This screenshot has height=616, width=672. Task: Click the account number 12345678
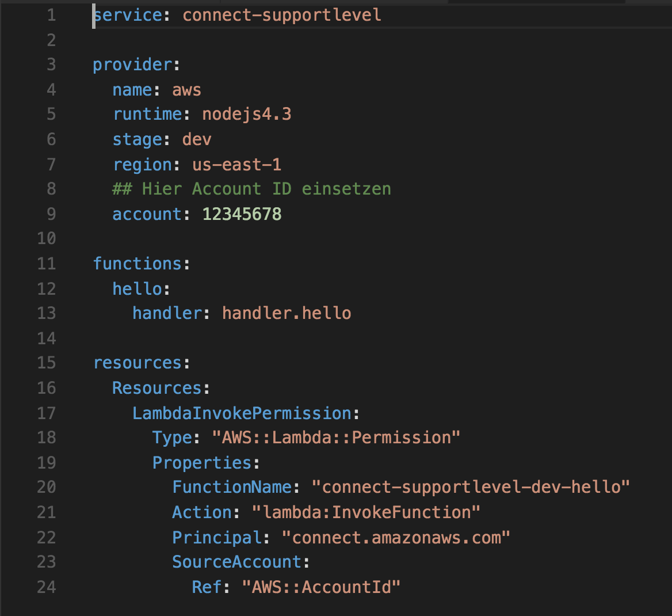(242, 215)
